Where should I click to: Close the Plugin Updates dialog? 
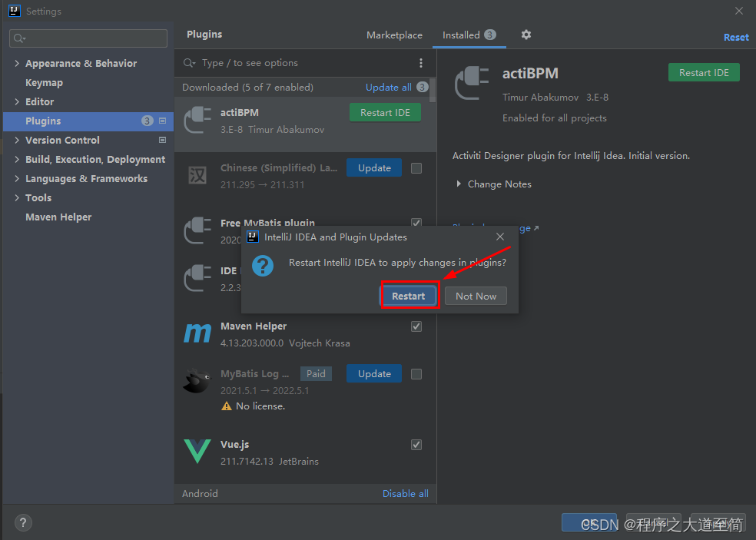pyautogui.click(x=500, y=237)
